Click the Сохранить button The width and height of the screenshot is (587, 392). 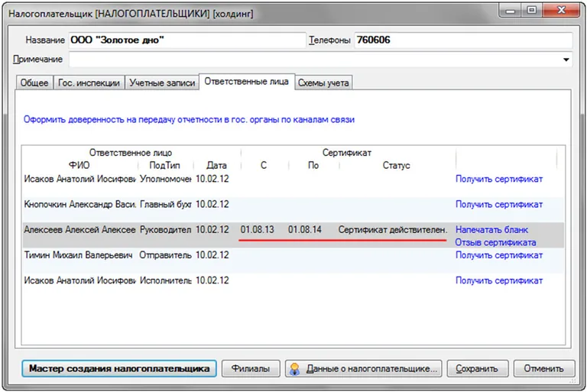[x=476, y=369]
